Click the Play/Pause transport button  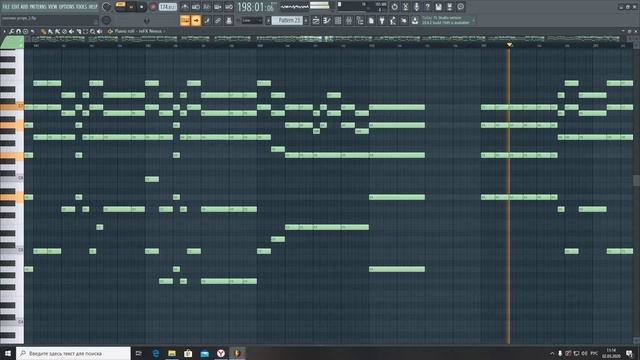[x=131, y=7]
